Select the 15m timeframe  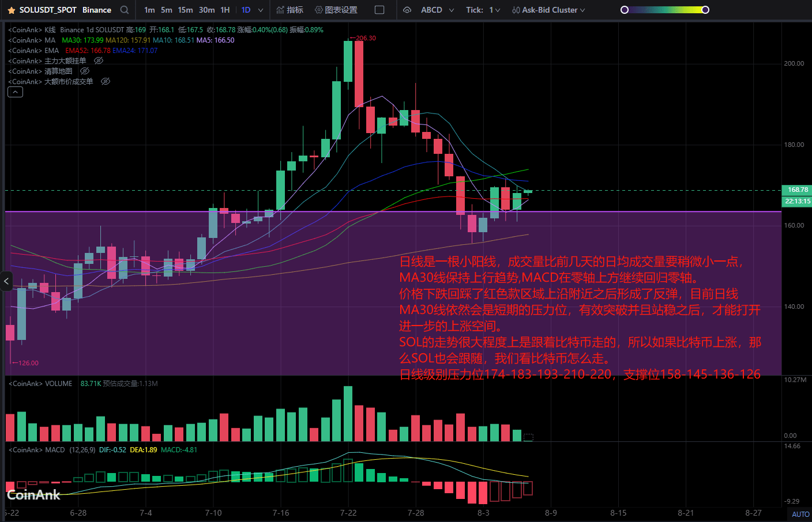(x=185, y=10)
